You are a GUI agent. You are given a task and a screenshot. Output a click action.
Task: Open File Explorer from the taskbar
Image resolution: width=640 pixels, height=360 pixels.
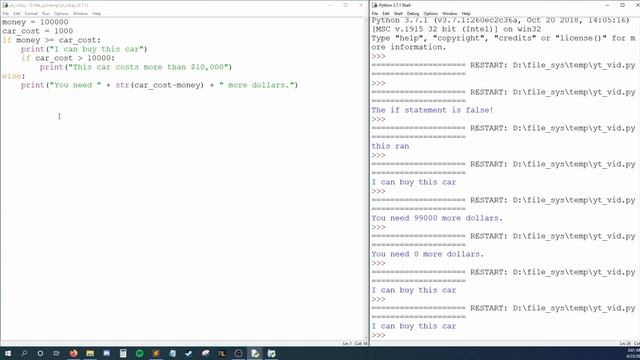click(x=90, y=353)
